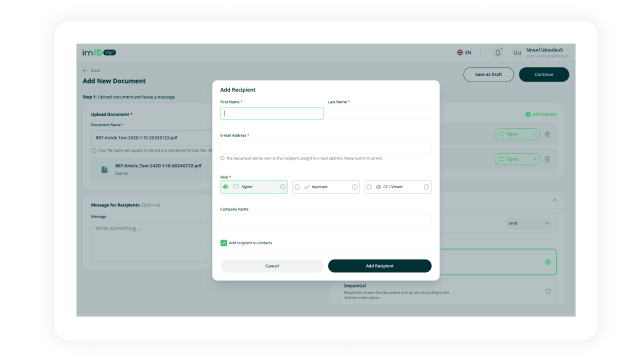Open the notifications bell

pyautogui.click(x=498, y=53)
